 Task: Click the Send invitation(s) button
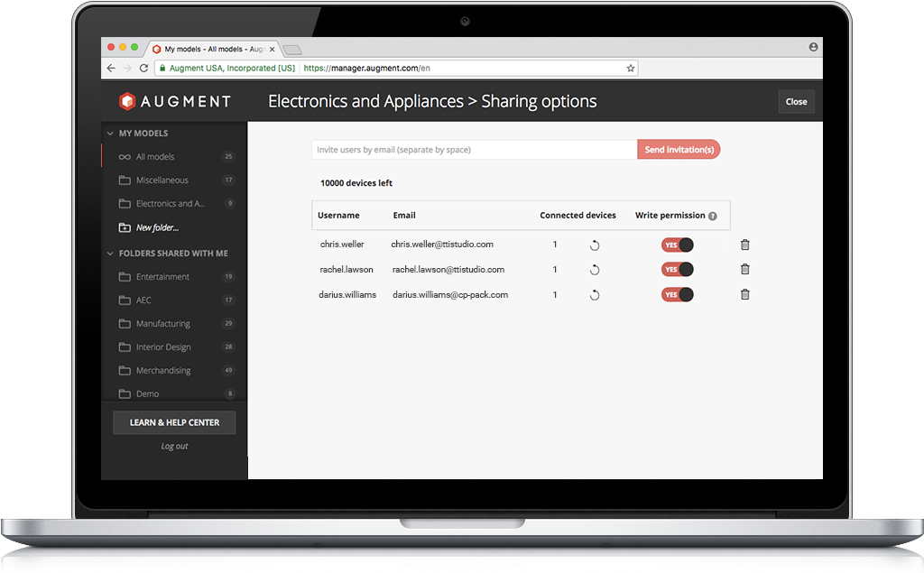tap(679, 148)
